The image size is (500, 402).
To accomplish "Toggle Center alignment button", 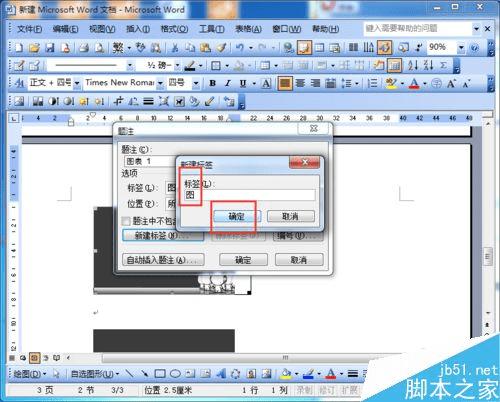I will click(300, 83).
